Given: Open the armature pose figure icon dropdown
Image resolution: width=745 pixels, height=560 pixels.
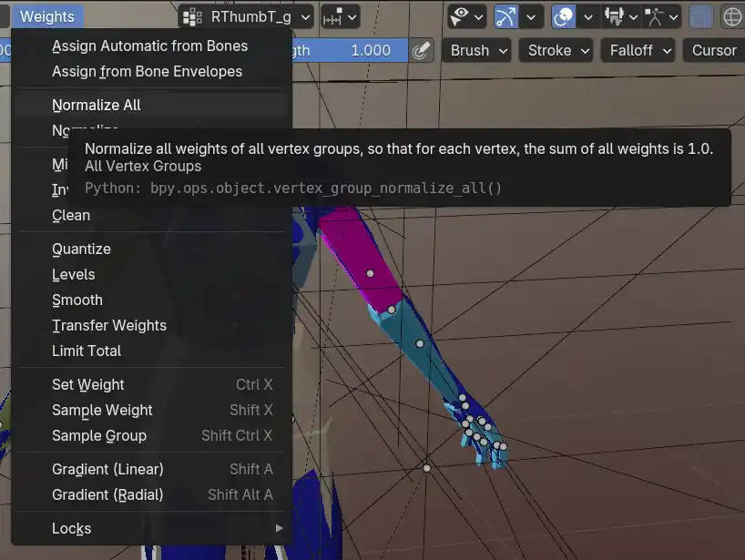Looking at the screenshot, I should click(662, 16).
